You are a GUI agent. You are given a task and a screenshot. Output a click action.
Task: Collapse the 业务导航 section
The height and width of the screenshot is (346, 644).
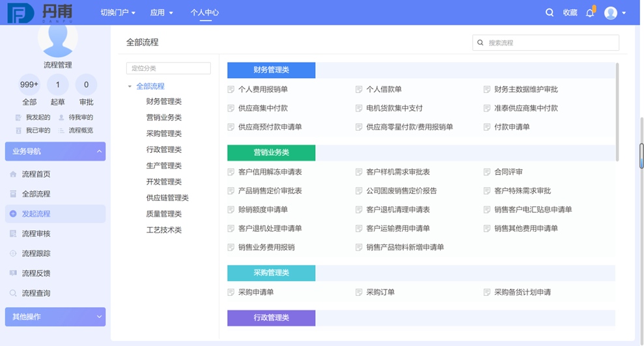coord(99,152)
